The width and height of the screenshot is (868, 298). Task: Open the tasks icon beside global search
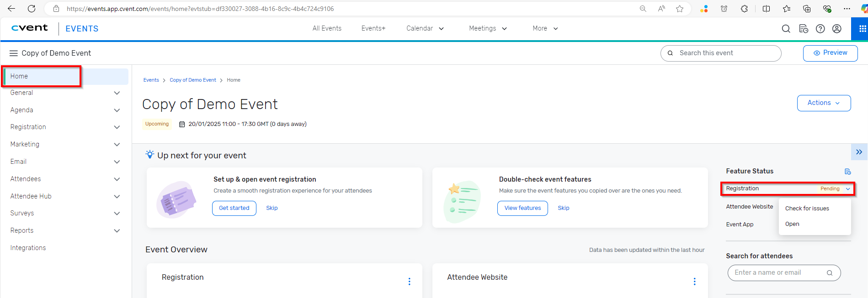click(x=804, y=29)
